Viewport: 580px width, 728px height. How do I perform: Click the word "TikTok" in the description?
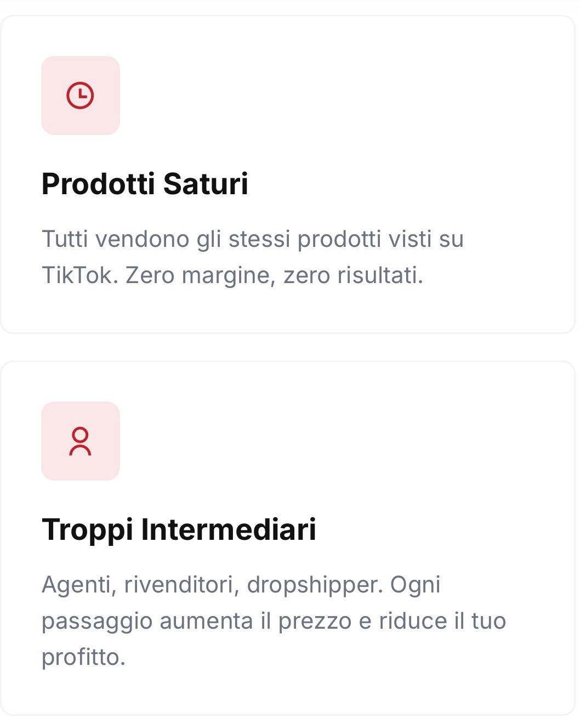[x=79, y=275]
